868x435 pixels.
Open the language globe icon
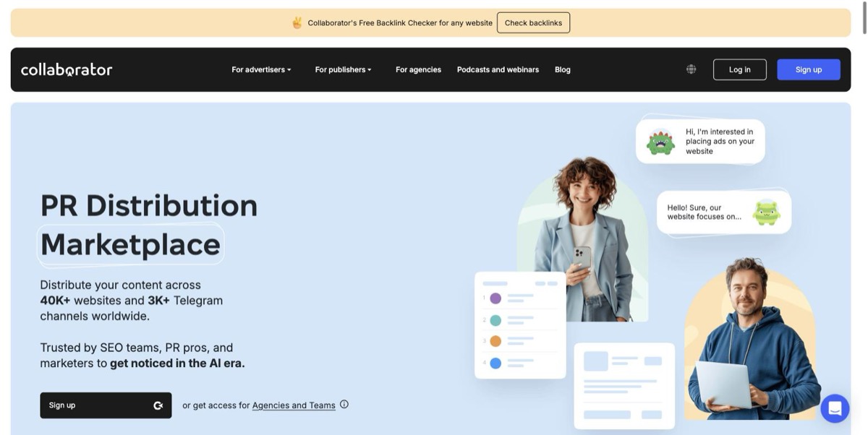(692, 69)
